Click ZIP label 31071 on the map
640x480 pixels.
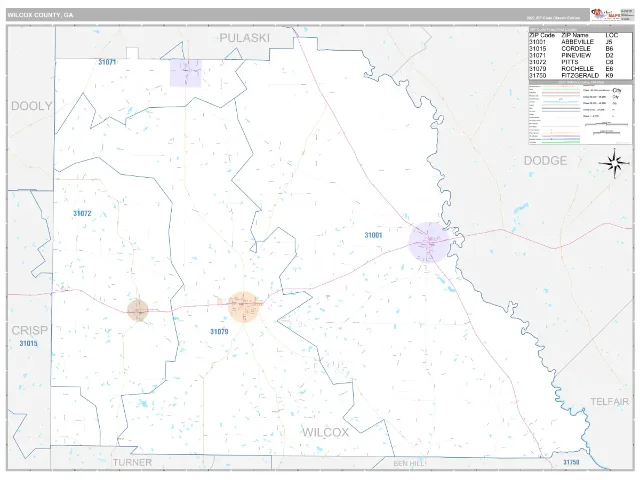[x=107, y=62]
